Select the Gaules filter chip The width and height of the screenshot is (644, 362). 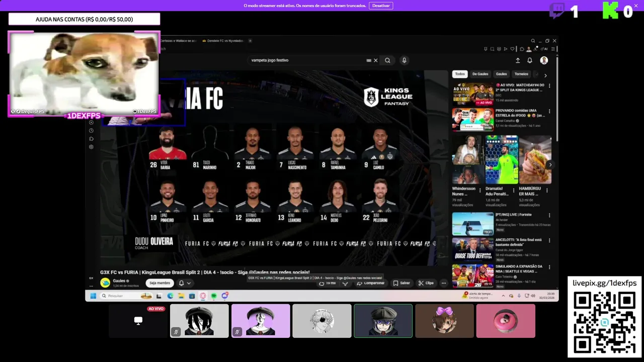[501, 74]
